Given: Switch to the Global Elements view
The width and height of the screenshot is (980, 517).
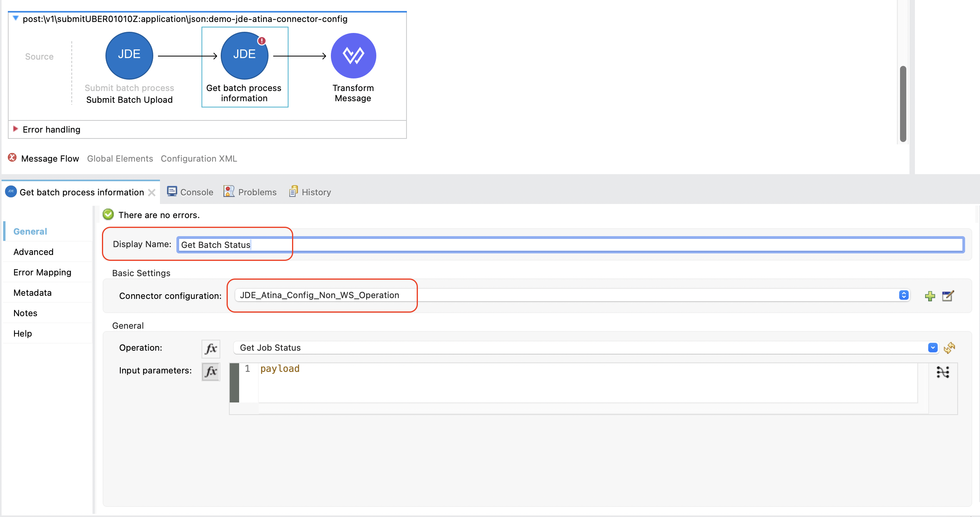Looking at the screenshot, I should [x=120, y=158].
